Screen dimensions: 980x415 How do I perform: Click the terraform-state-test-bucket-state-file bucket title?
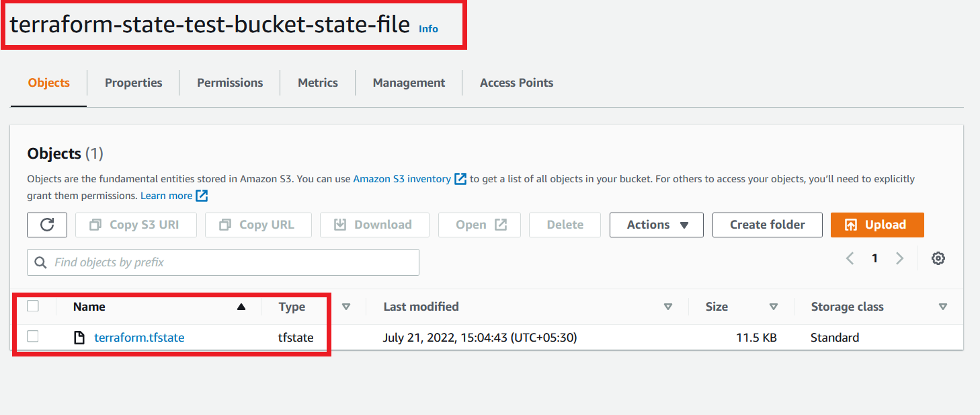click(210, 24)
